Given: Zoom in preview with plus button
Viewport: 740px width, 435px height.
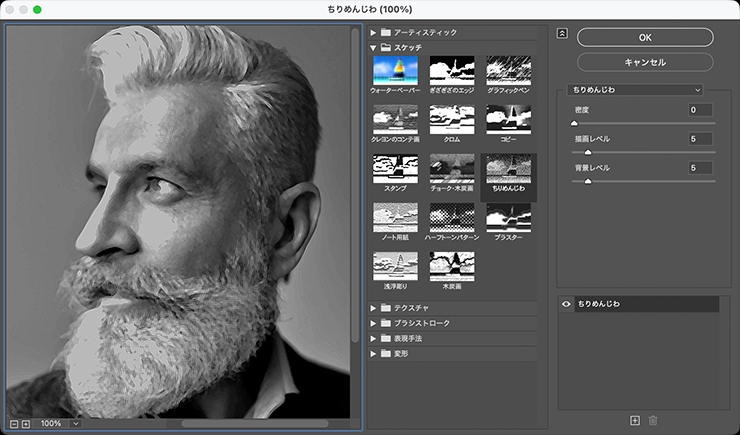Looking at the screenshot, I should click(x=26, y=423).
